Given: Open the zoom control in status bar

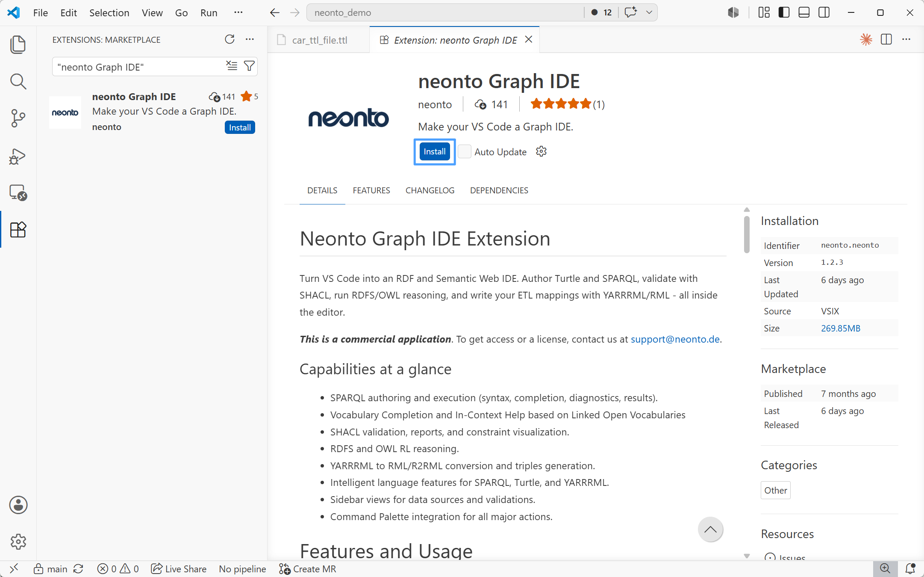Looking at the screenshot, I should coord(885,569).
